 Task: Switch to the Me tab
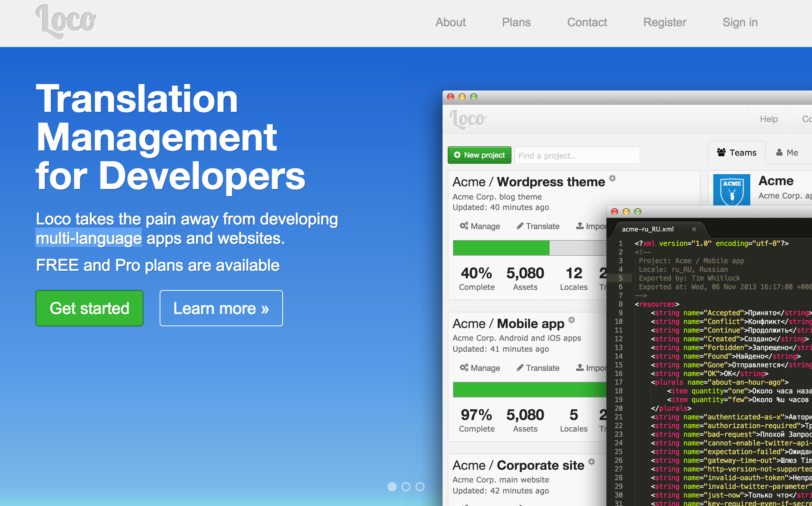pyautogui.click(x=787, y=153)
